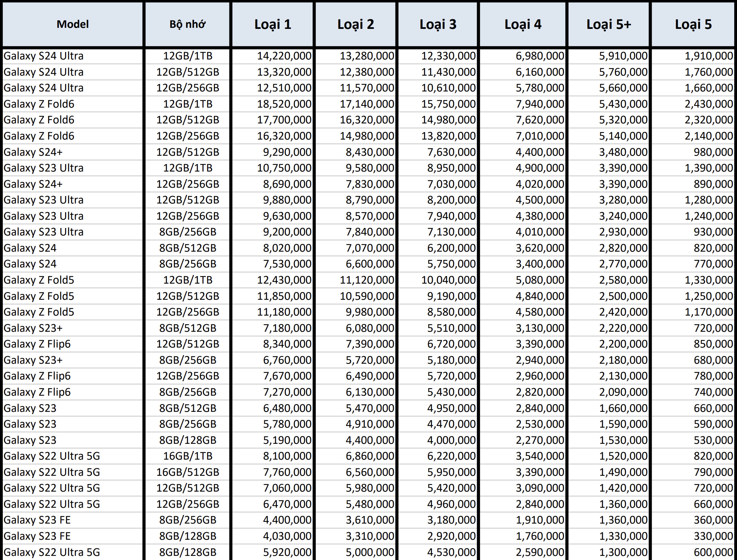This screenshot has width=737, height=560.
Task: Select the Loại 5+ header cell
Action: pyautogui.click(x=609, y=24)
